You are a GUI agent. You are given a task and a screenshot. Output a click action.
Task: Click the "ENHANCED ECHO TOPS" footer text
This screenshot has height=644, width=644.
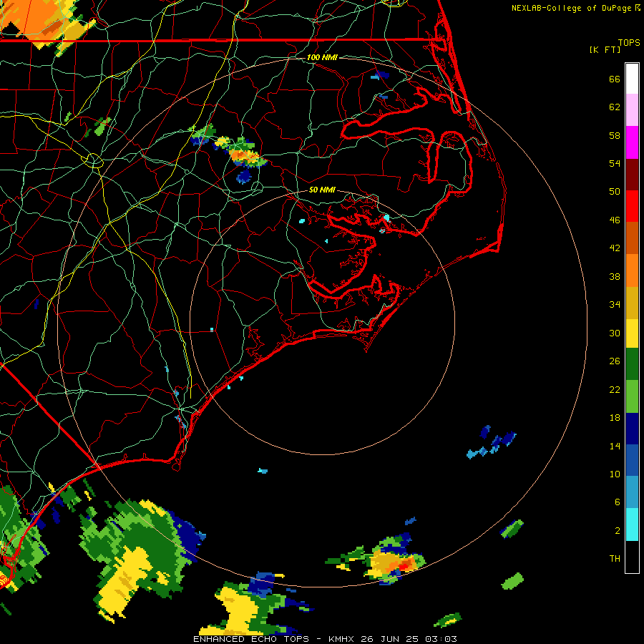pyautogui.click(x=252, y=639)
